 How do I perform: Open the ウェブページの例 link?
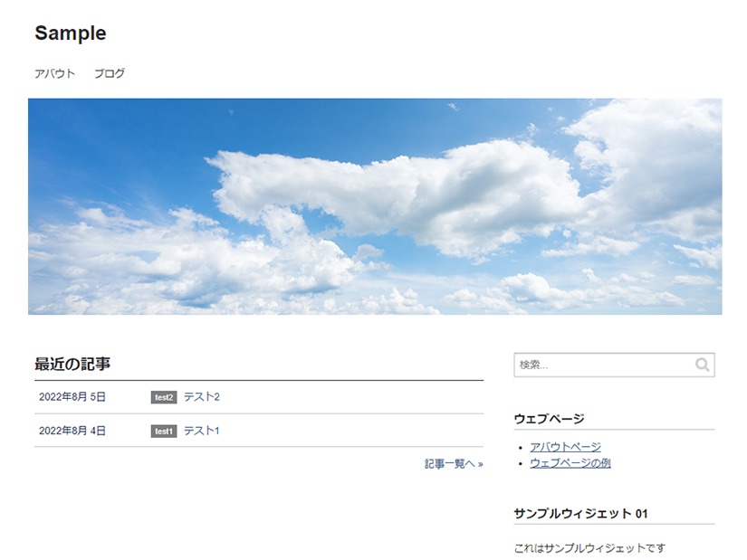click(570, 463)
